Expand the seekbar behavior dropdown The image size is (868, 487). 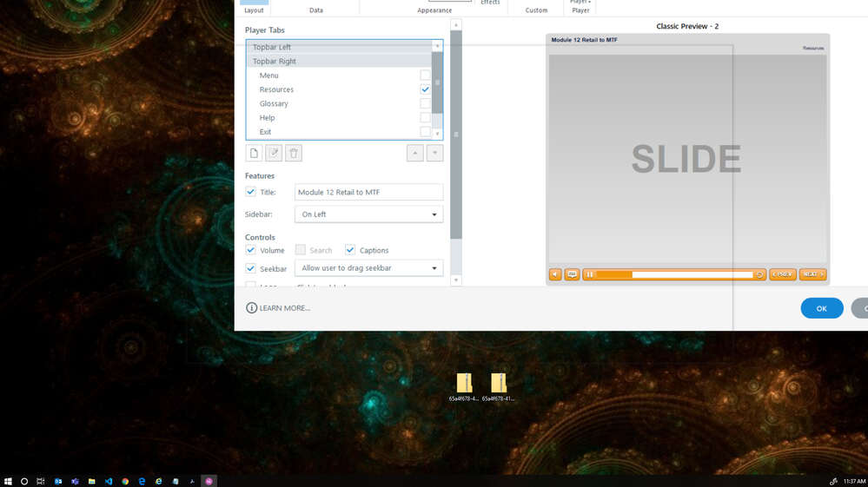tap(368, 268)
